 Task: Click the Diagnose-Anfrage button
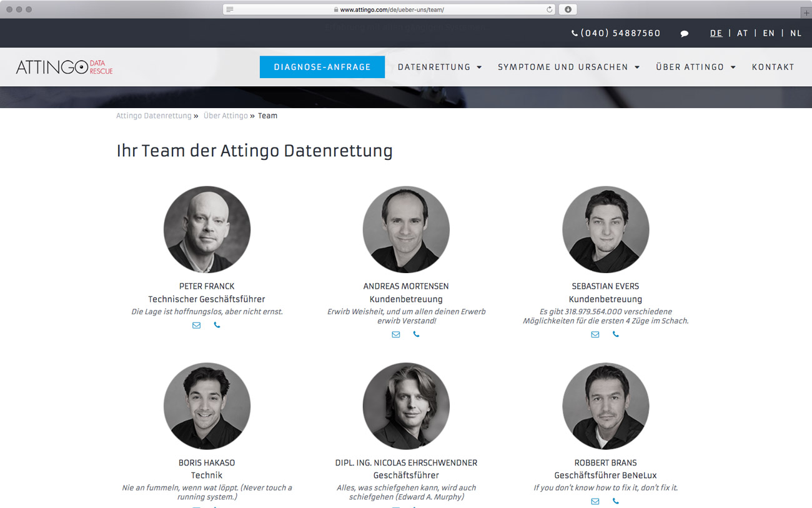coord(322,67)
